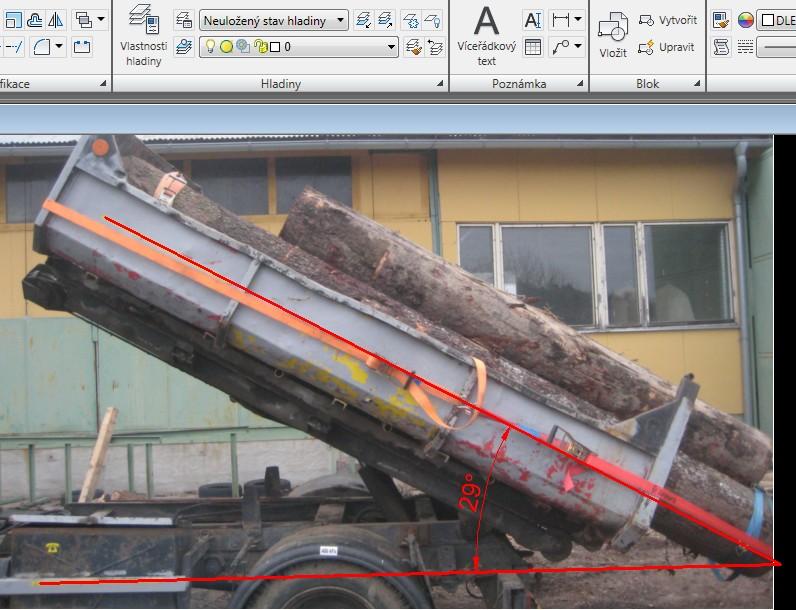Select the Mirror tool icon
Image resolution: width=796 pixels, height=610 pixels.
tap(56, 20)
